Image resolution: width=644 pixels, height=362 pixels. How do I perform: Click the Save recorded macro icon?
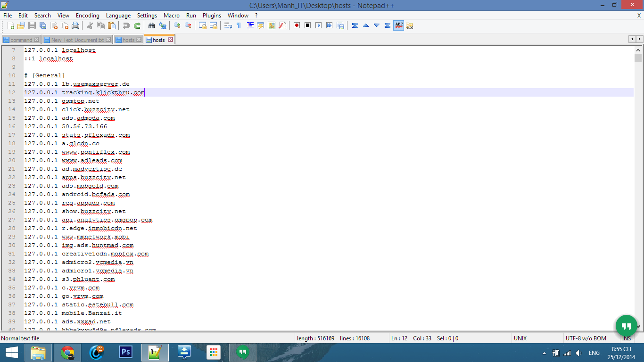tap(340, 25)
